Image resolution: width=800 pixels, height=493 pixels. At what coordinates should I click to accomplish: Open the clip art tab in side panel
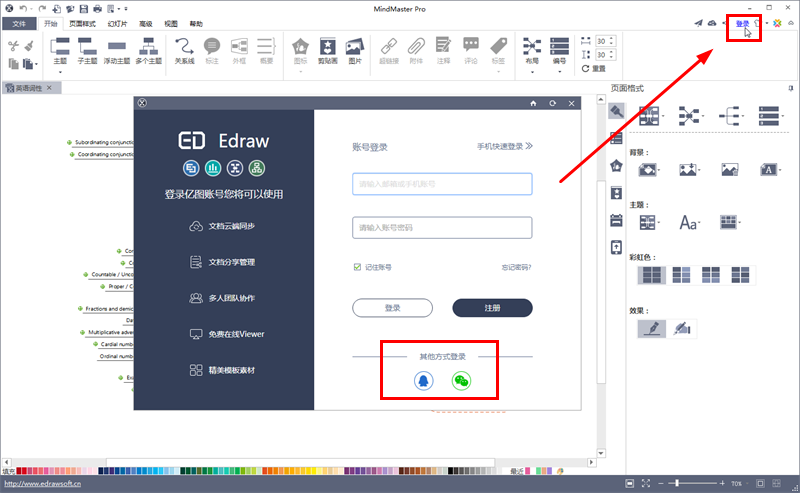click(616, 193)
